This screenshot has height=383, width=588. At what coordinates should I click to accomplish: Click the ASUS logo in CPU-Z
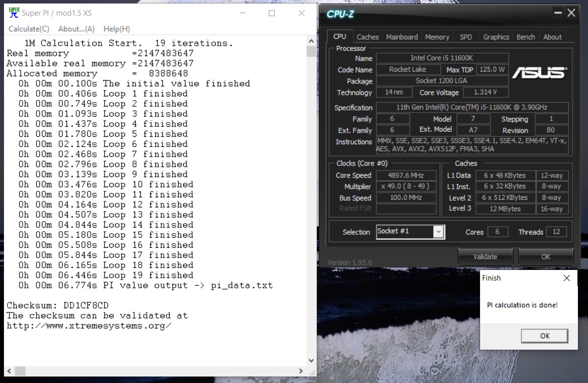540,72
